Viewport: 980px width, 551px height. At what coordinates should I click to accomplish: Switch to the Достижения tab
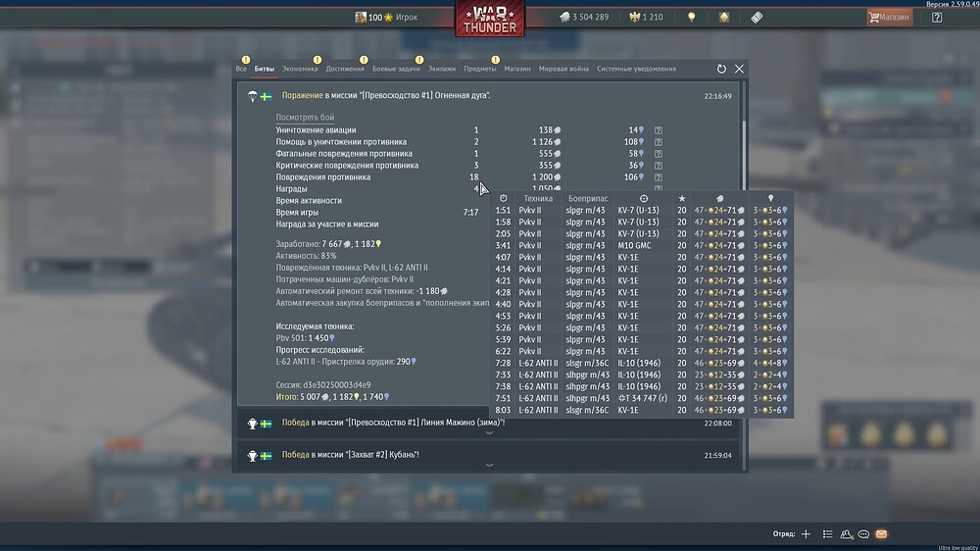coord(344,69)
